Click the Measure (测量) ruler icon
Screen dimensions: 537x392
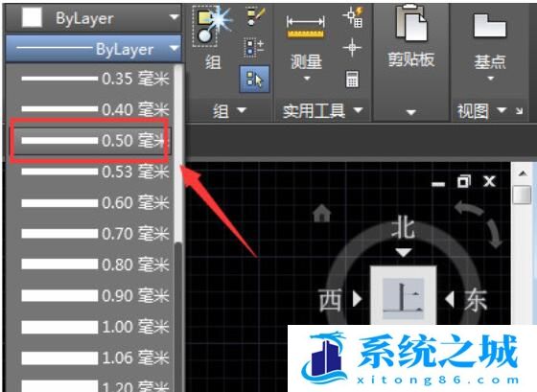pyautogui.click(x=306, y=28)
